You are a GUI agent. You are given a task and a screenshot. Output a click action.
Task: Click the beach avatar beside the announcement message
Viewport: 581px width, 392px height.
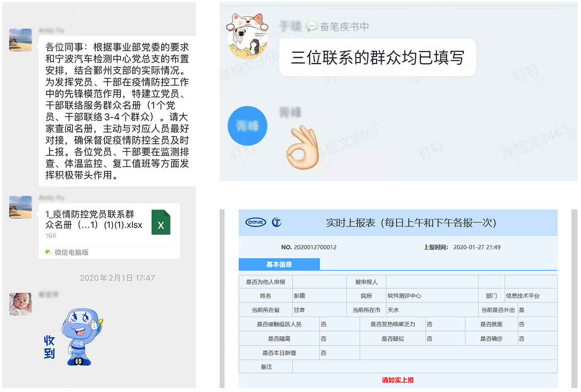pyautogui.click(x=21, y=40)
